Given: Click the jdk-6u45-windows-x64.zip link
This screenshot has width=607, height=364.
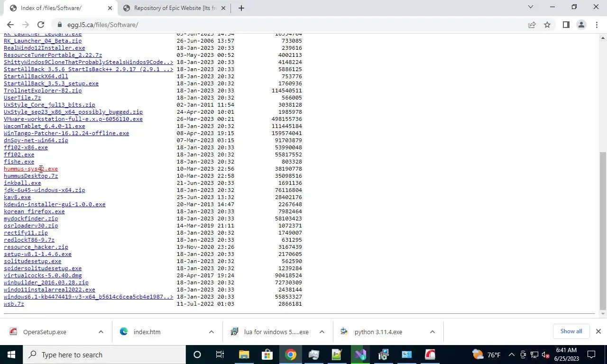Looking at the screenshot, I should click(45, 190).
